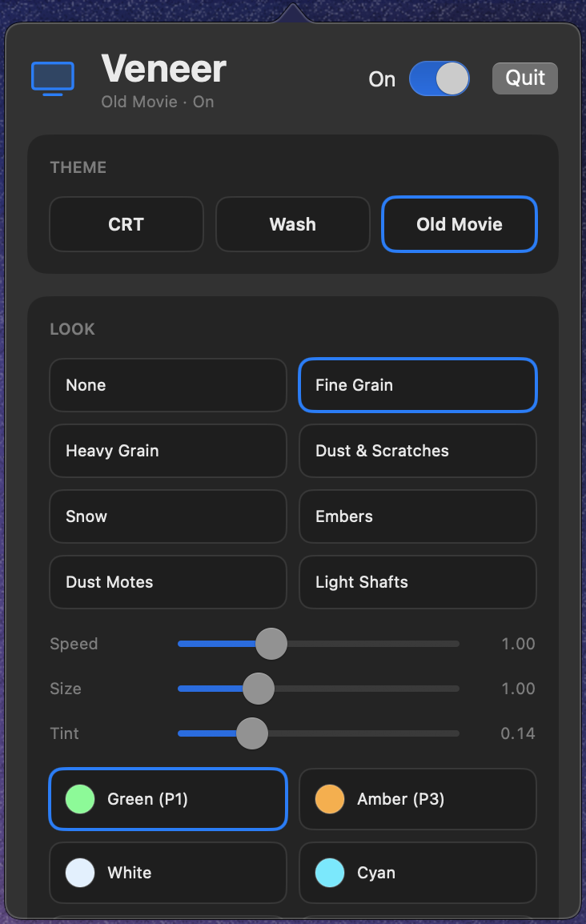The image size is (586, 924).
Task: Choose the Fine Grain look
Action: tap(418, 385)
